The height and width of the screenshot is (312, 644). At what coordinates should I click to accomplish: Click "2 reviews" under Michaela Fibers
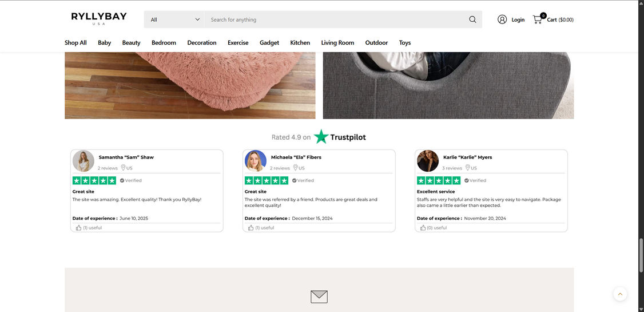(280, 168)
